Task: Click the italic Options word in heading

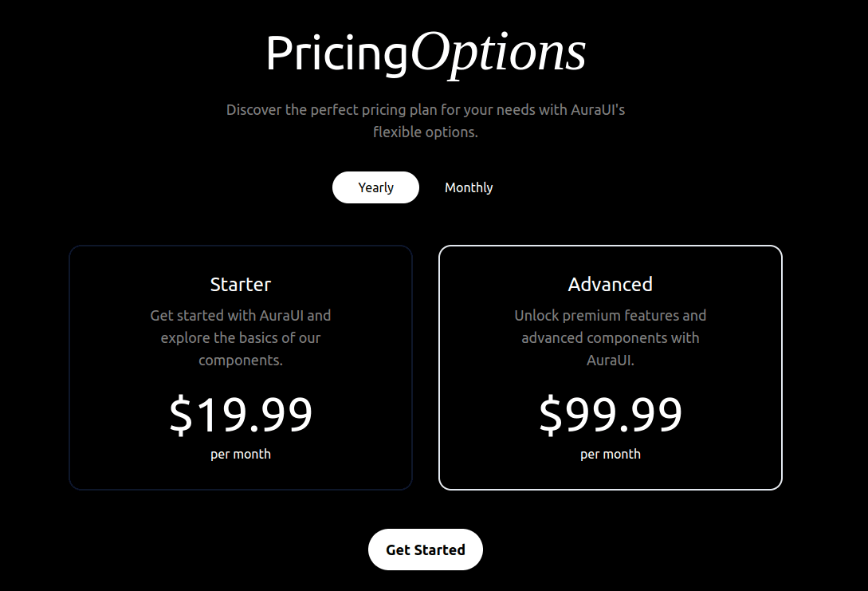Action: click(498, 53)
